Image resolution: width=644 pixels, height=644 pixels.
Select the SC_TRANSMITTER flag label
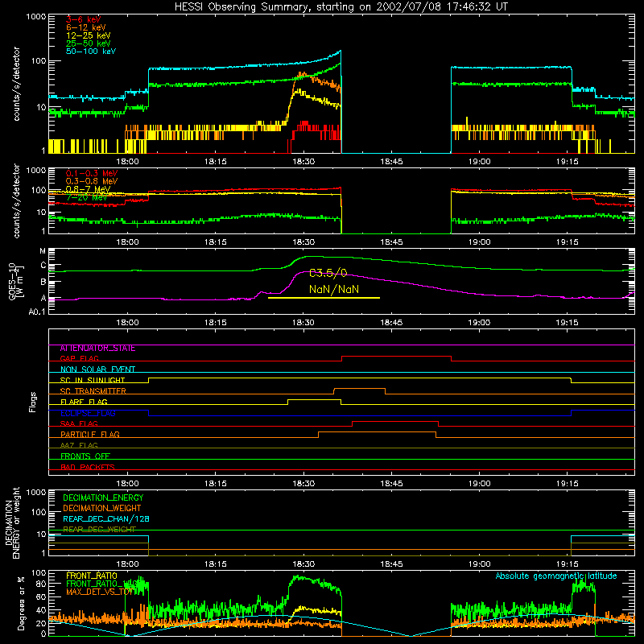pos(93,391)
